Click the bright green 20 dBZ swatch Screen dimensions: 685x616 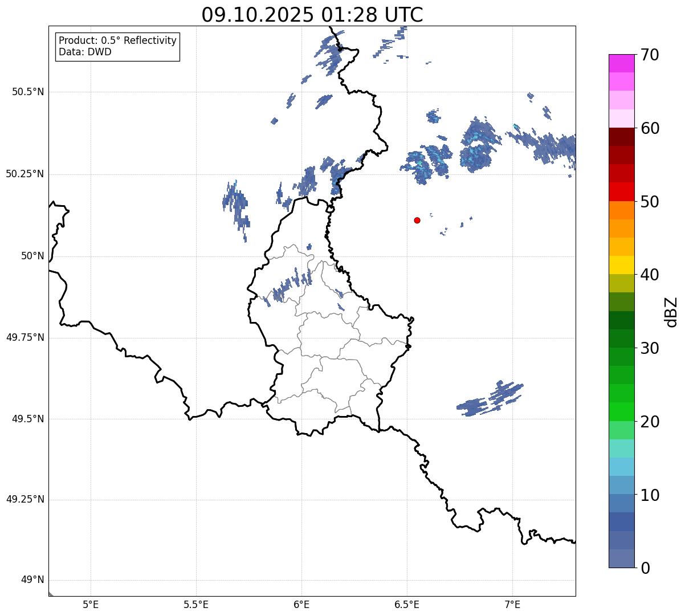point(622,411)
